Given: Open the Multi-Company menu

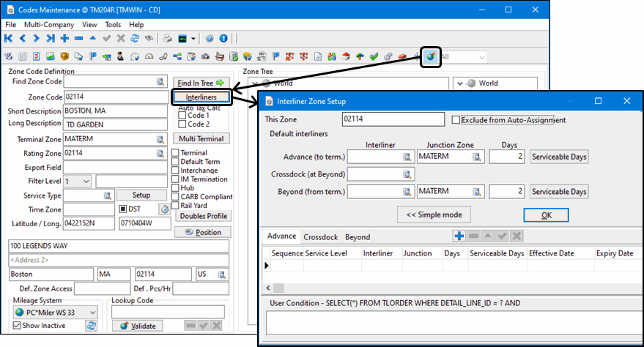Looking at the screenshot, I should pos(50,24).
